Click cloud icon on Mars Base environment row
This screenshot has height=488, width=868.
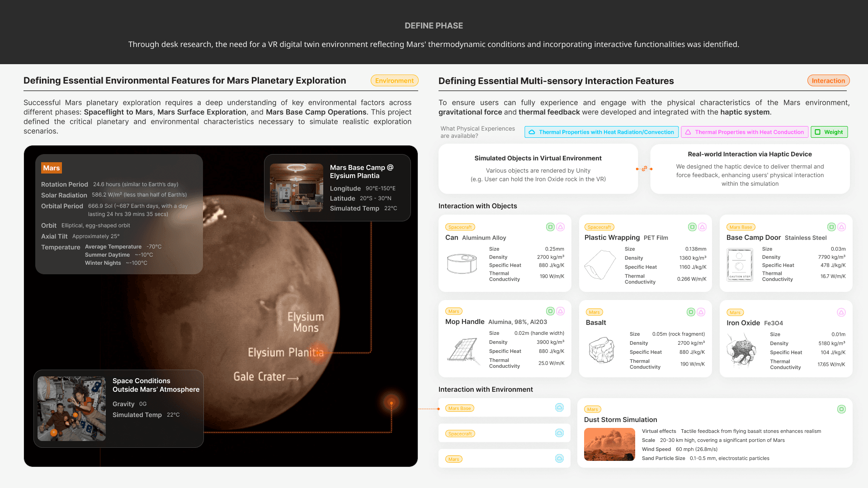click(559, 408)
